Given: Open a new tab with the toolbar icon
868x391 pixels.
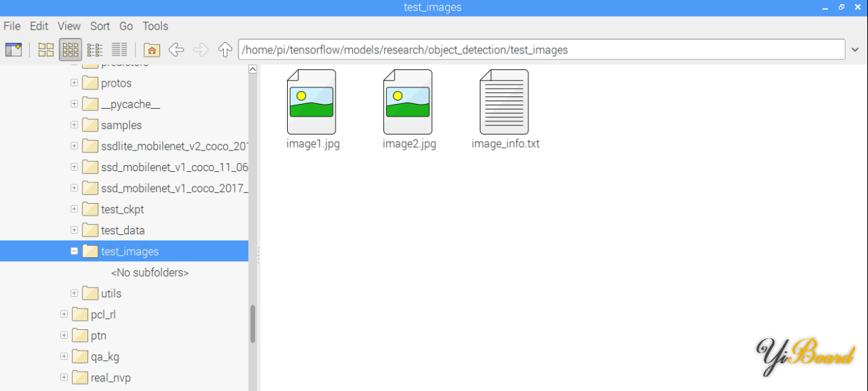Looking at the screenshot, I should click(13, 50).
